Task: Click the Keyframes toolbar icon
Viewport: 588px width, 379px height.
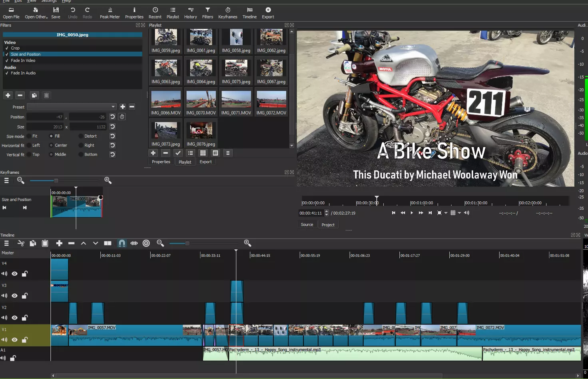Action: click(x=227, y=13)
